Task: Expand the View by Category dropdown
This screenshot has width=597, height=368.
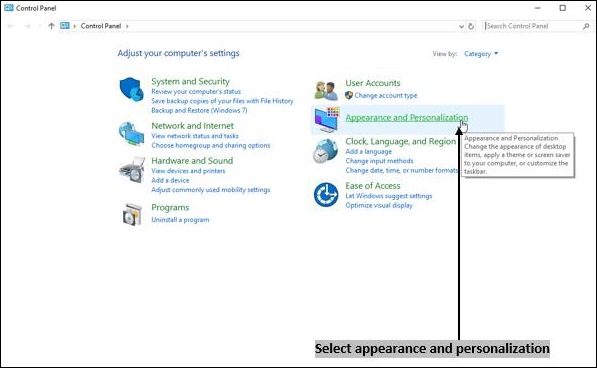Action: coord(481,54)
